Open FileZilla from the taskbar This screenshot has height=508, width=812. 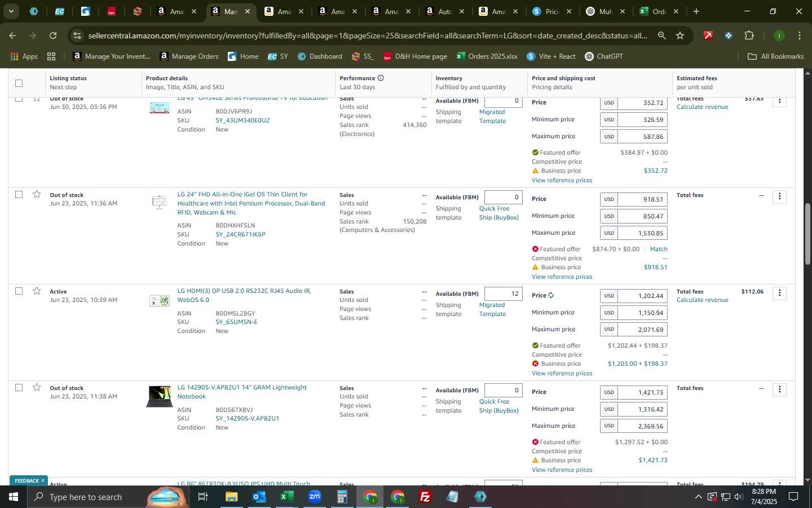click(x=425, y=497)
